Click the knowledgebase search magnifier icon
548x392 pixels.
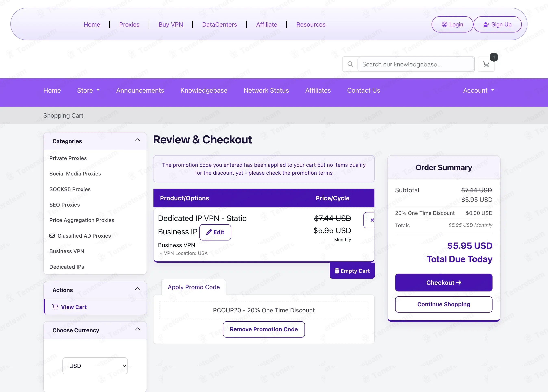point(350,64)
